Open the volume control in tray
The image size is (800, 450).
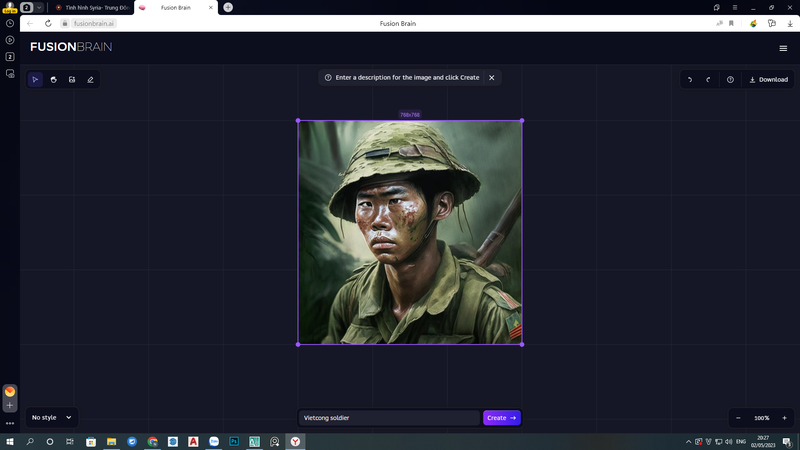coord(729,442)
